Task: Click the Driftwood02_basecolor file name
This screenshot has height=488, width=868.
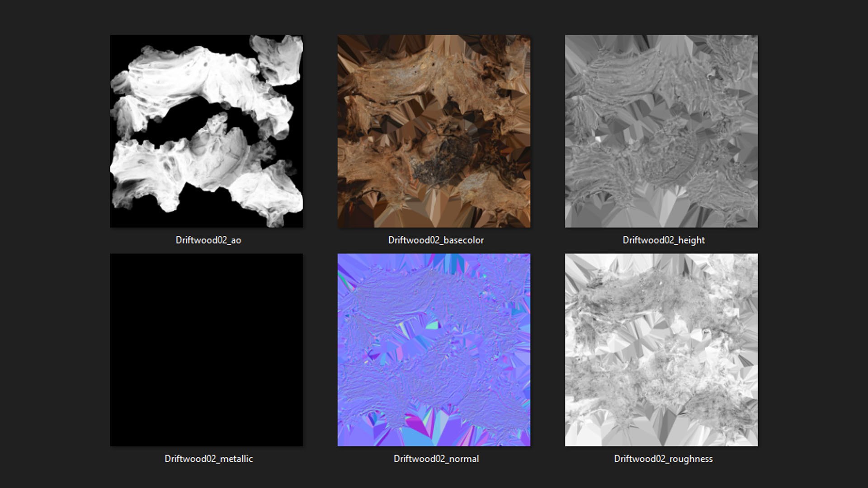Action: (x=436, y=240)
